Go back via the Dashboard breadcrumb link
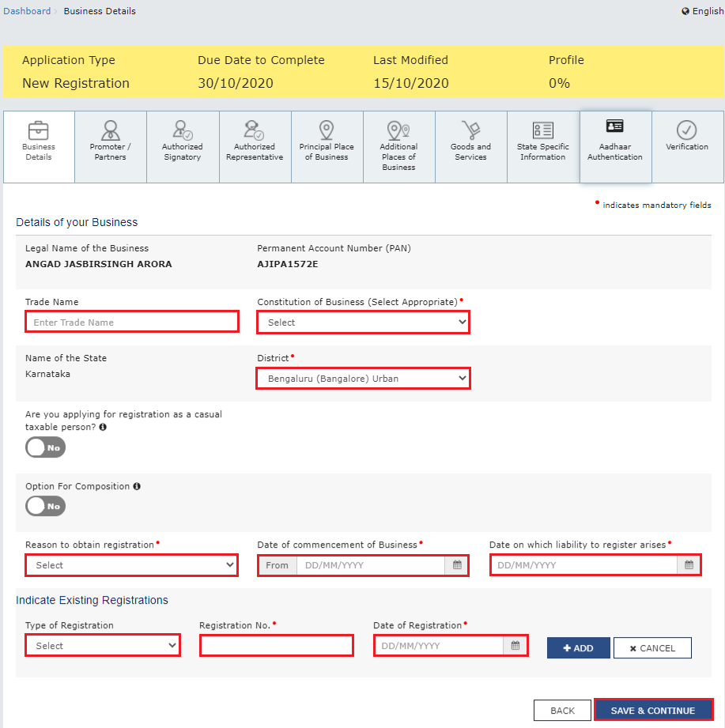This screenshot has width=725, height=728. pos(28,10)
